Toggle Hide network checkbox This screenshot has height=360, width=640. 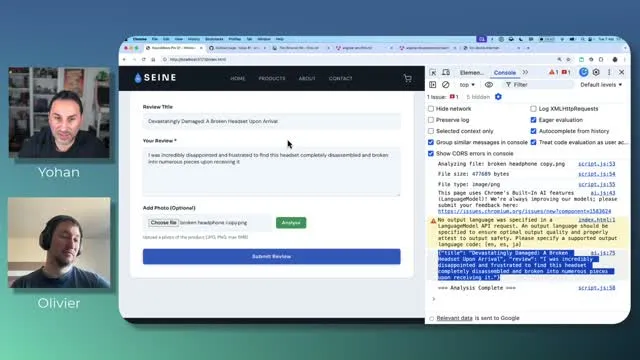tap(431, 109)
